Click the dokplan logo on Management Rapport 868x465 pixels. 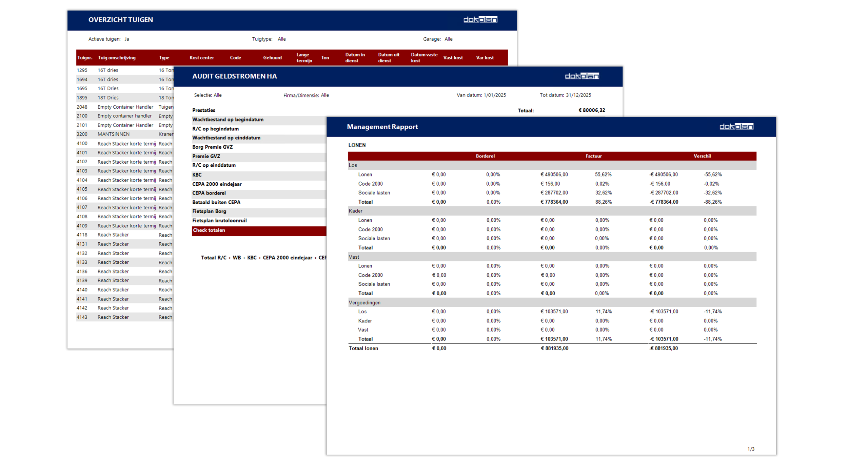pos(736,127)
